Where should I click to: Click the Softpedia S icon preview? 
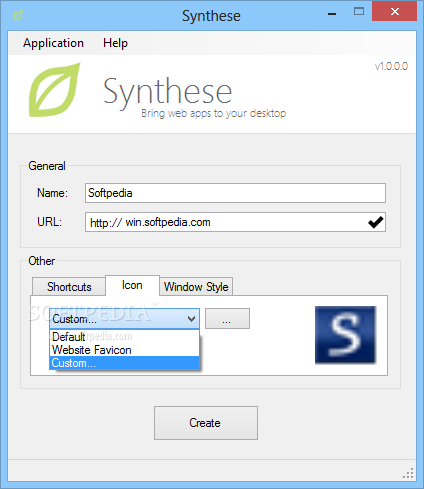coord(345,335)
